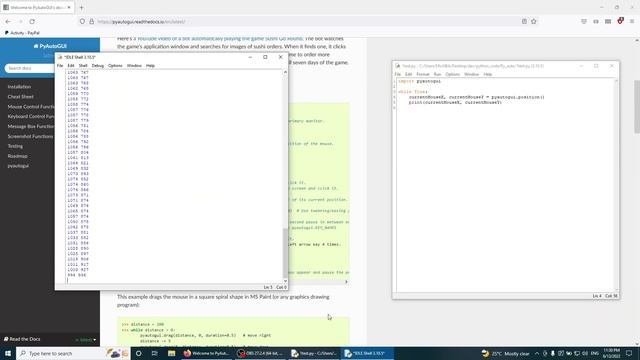Open Format menu in Test.py editor window

tap(422, 74)
